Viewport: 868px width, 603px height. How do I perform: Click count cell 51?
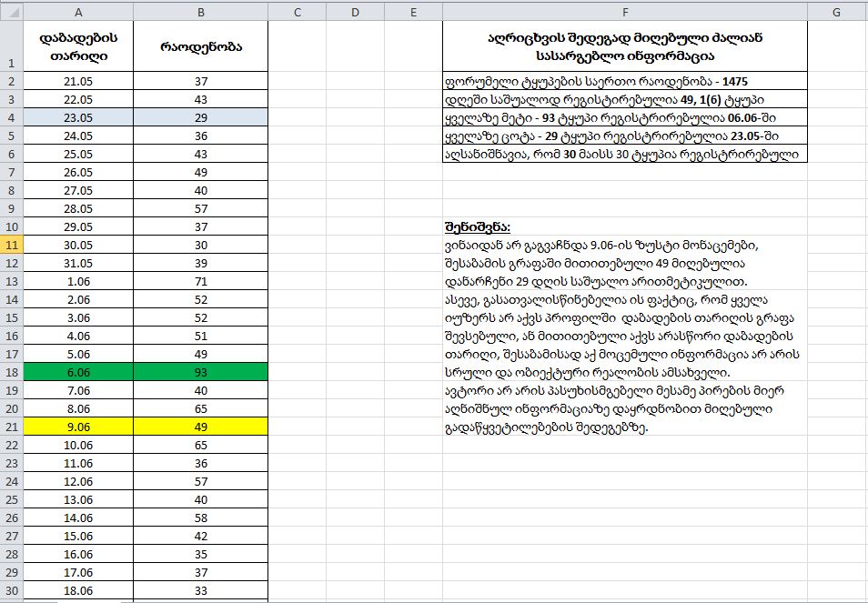[200, 336]
